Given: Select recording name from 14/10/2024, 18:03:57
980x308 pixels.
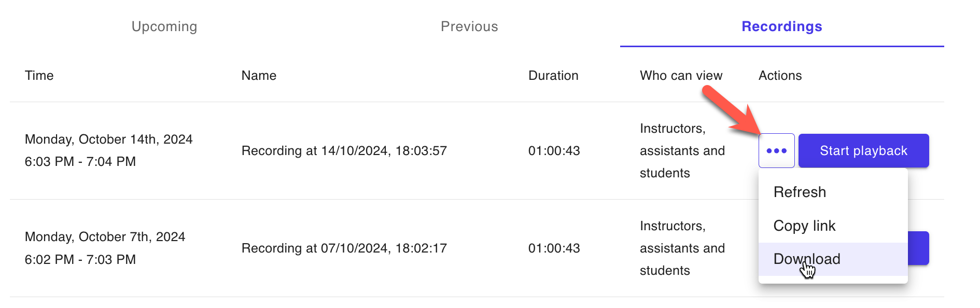Looking at the screenshot, I should pos(344,151).
